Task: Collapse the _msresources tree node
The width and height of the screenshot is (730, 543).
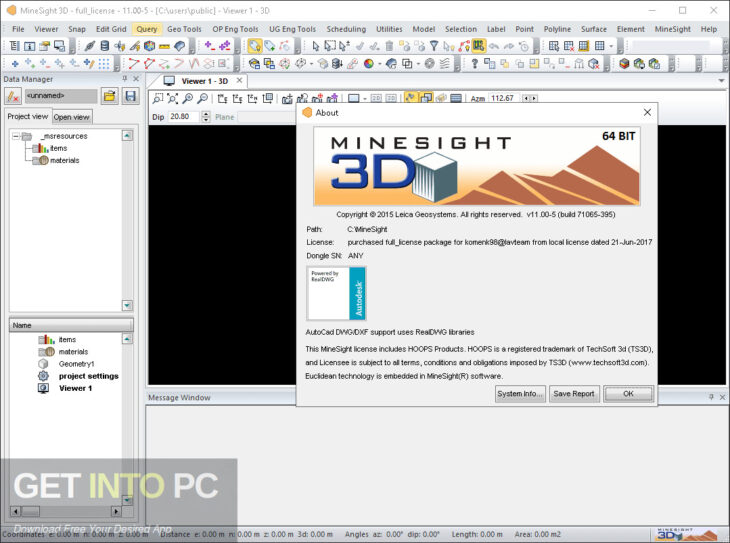Action: pyautogui.click(x=15, y=136)
